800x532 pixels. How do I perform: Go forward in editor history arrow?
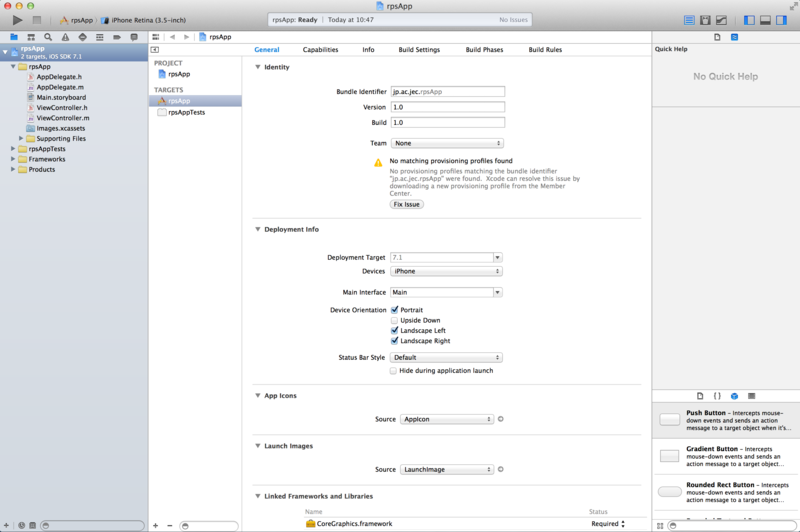(x=187, y=37)
